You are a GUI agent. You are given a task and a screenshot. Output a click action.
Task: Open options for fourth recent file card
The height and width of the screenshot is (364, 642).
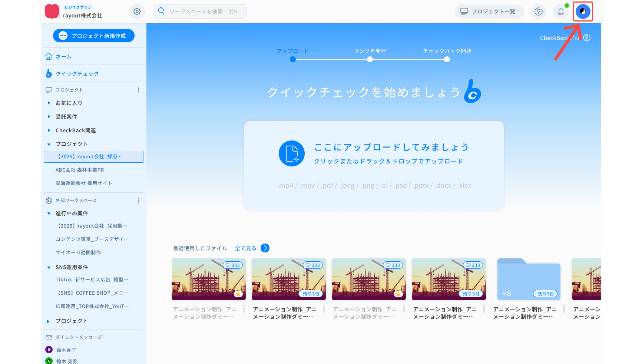tap(484, 309)
